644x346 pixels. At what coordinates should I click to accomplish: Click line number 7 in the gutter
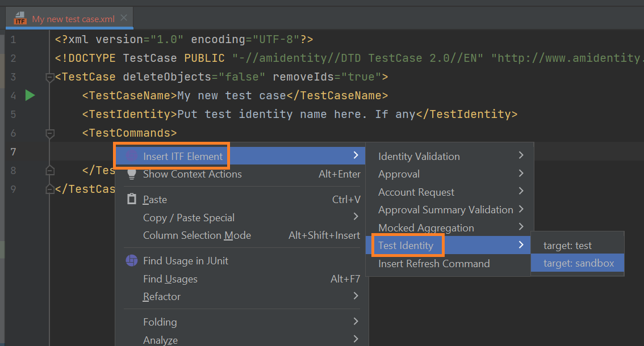pos(13,152)
